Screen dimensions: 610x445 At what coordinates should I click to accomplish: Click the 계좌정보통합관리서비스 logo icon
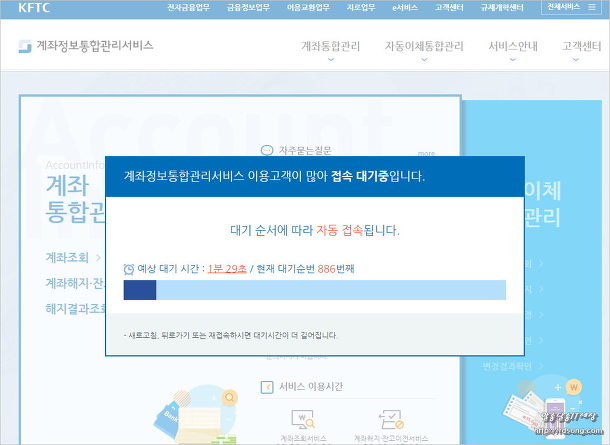coord(25,46)
